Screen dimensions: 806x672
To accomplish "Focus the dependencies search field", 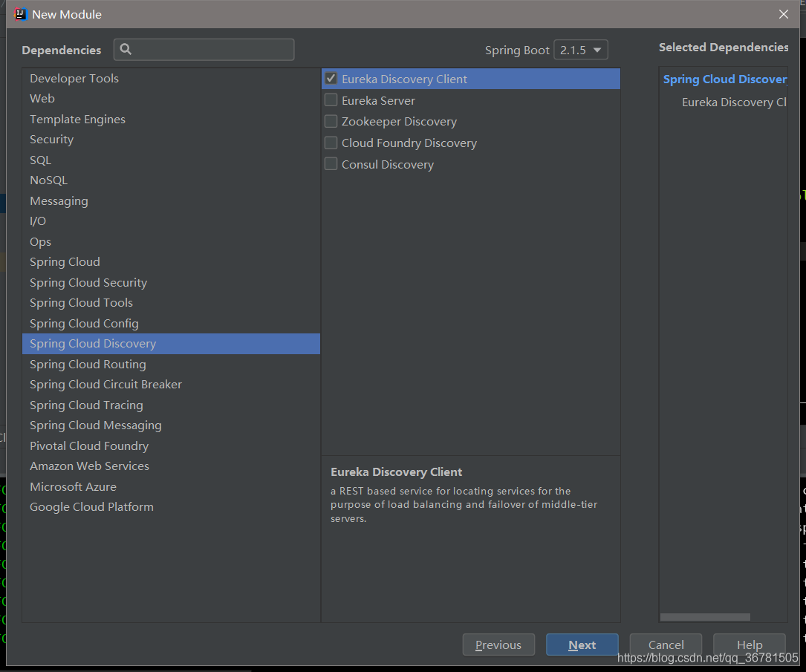I will click(x=204, y=49).
